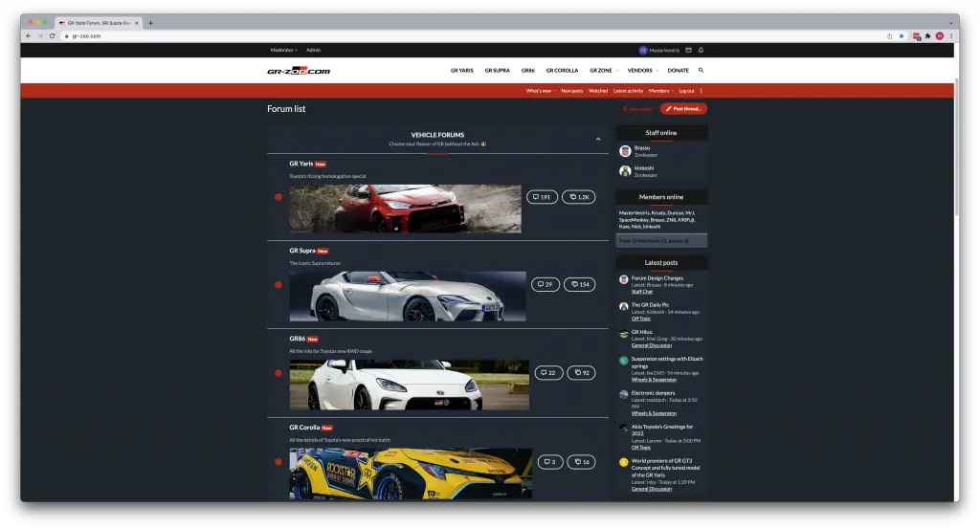Collapse the Vehicle Forums section chevron
The width and height of the screenshot is (980, 529).
[598, 140]
